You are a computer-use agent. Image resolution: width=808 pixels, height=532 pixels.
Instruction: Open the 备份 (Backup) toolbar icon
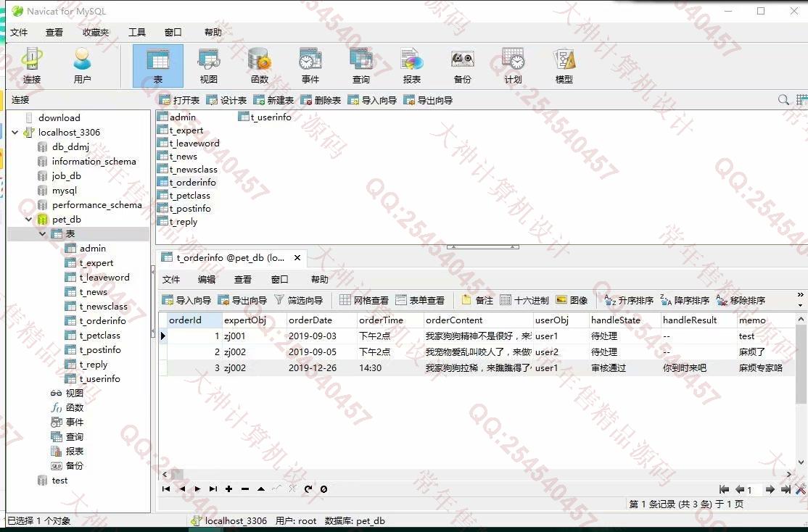462,66
